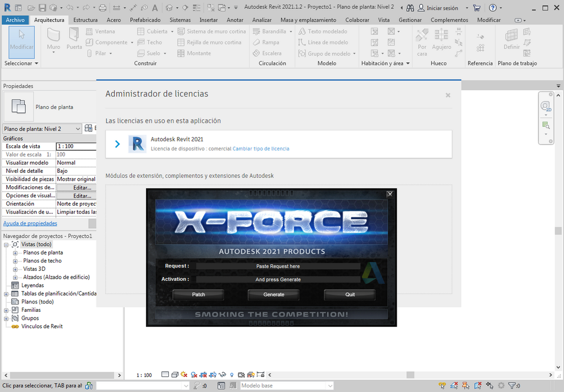This screenshot has height=392, width=564.
Task: Toggle Drag Elements on Selection in status bar
Action: [489, 385]
